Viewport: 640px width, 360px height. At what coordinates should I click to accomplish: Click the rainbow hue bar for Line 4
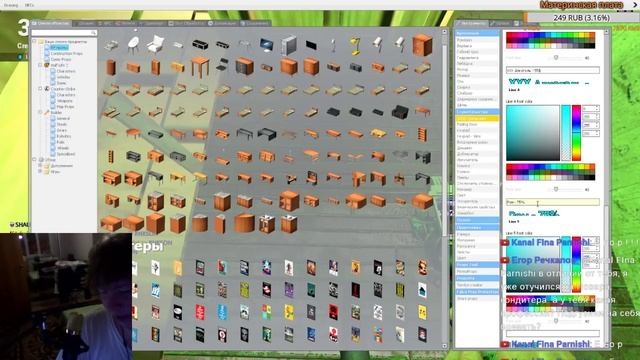click(x=576, y=133)
